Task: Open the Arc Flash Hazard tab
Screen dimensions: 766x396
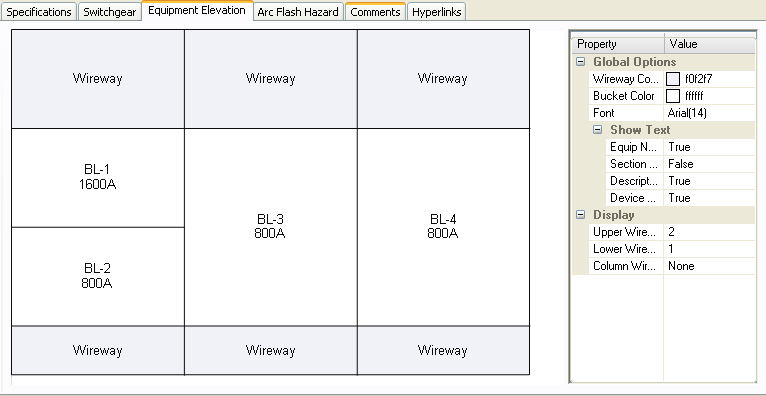Action: 298,12
